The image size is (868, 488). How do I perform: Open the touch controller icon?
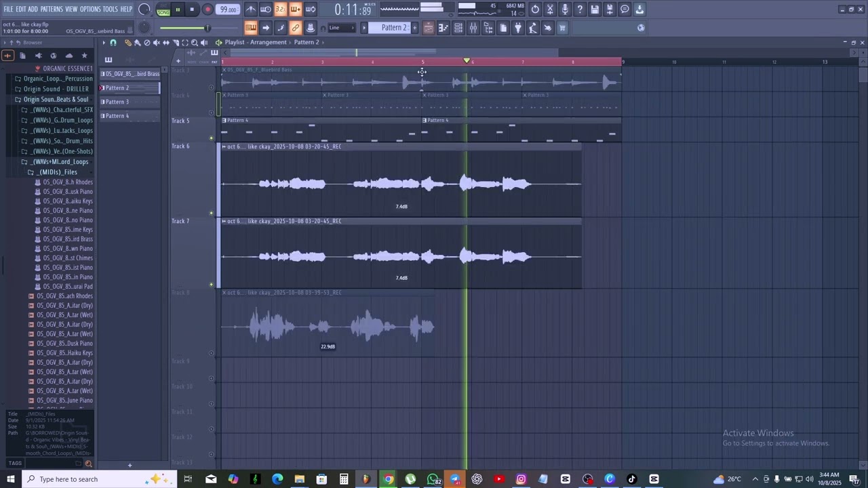(x=548, y=28)
